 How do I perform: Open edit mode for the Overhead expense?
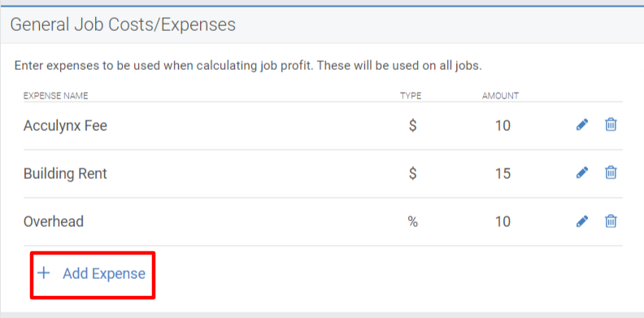(582, 221)
